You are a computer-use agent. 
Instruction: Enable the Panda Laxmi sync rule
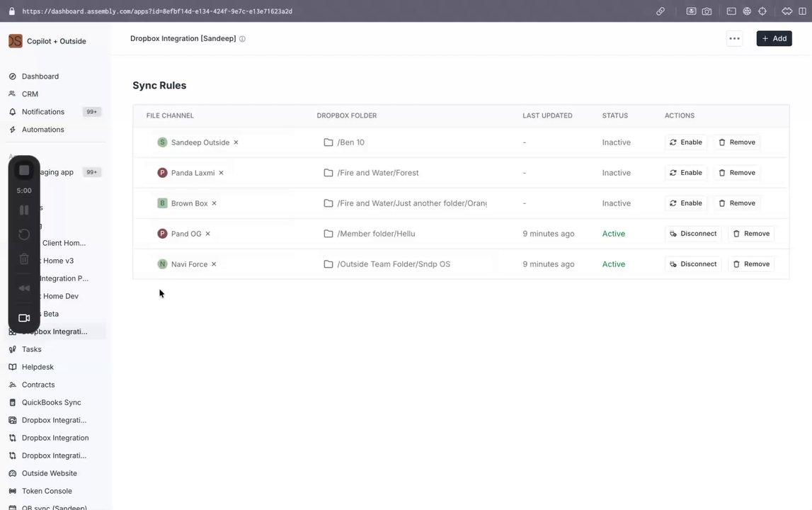685,173
